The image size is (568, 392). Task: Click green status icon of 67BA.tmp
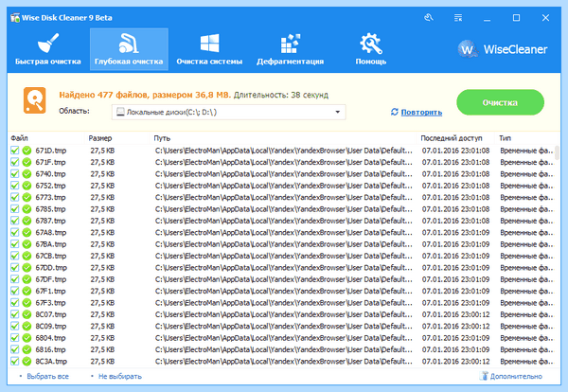click(27, 244)
